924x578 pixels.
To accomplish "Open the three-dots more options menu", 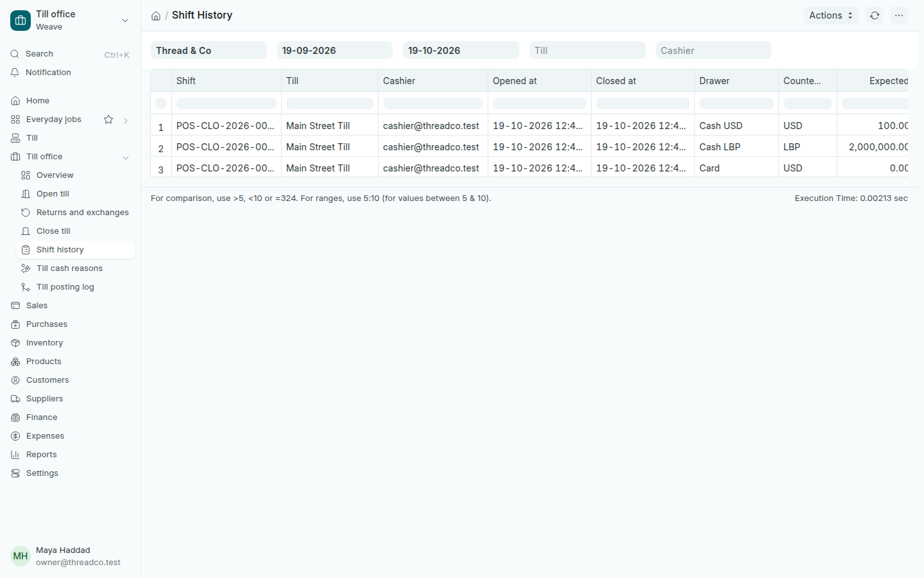I will pos(899,15).
